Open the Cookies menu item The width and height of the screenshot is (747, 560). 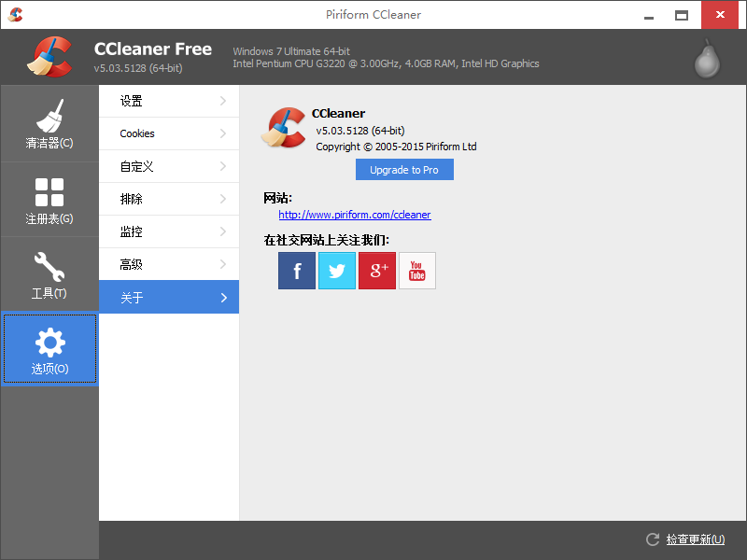[x=169, y=133]
